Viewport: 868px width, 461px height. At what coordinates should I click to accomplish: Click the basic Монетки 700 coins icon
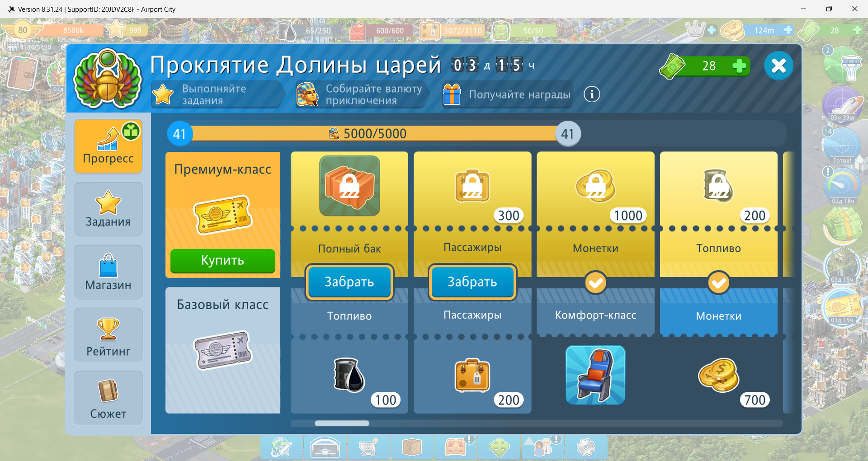pyautogui.click(x=718, y=375)
